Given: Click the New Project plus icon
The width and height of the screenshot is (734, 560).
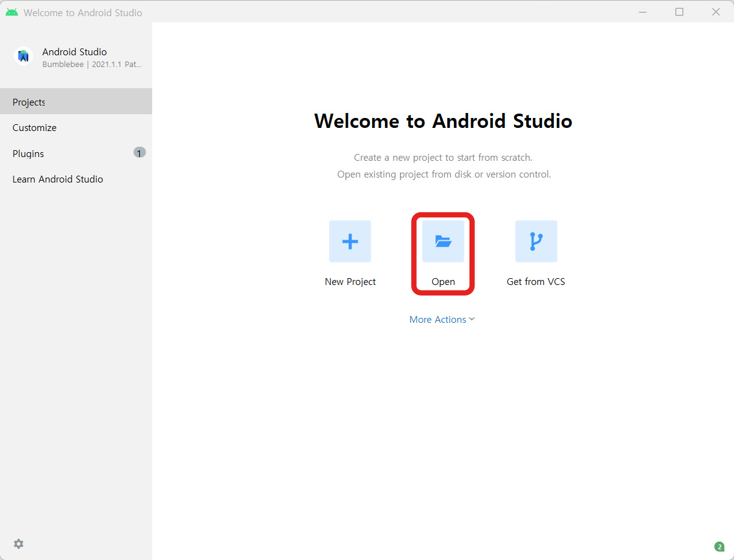Looking at the screenshot, I should [x=350, y=242].
